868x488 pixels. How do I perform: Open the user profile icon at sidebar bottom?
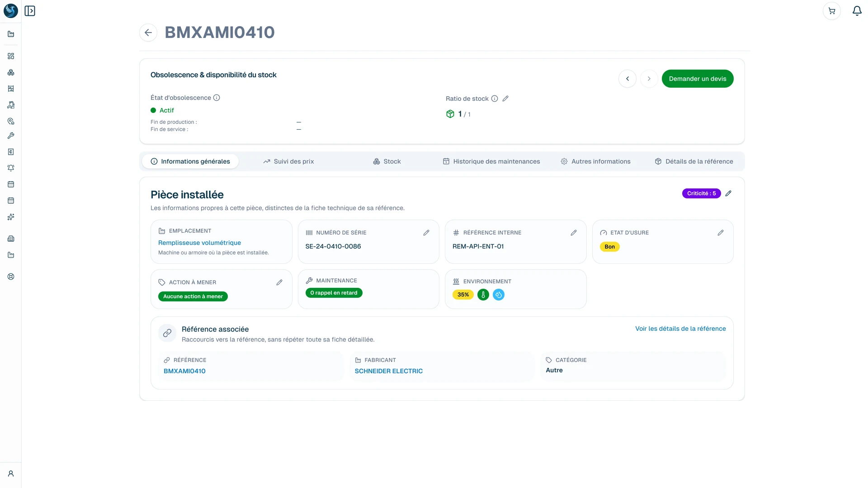click(11, 474)
